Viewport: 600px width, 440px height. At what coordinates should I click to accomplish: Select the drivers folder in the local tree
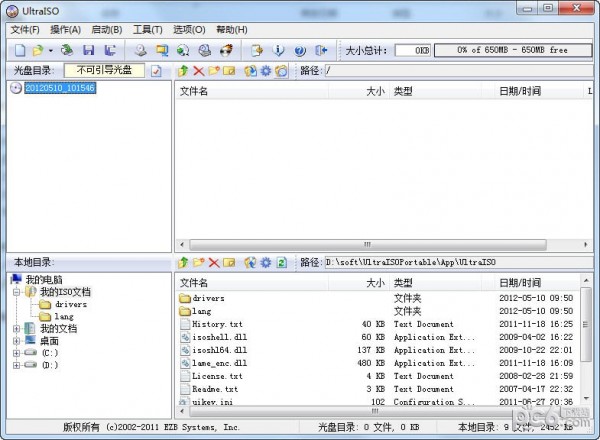click(x=71, y=305)
